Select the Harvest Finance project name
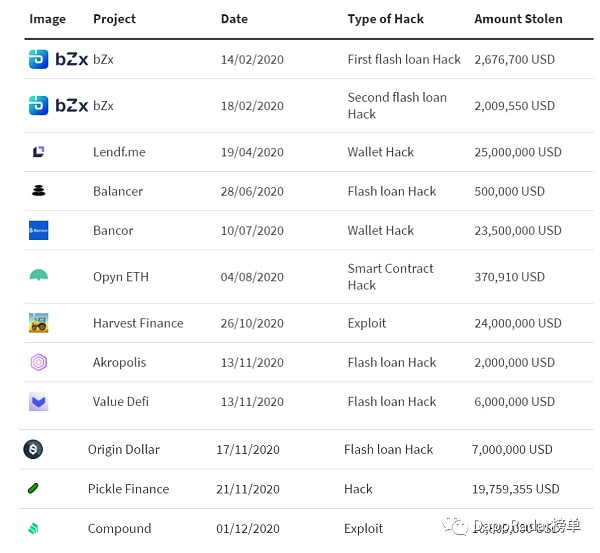This screenshot has height=553, width=600. point(138,323)
